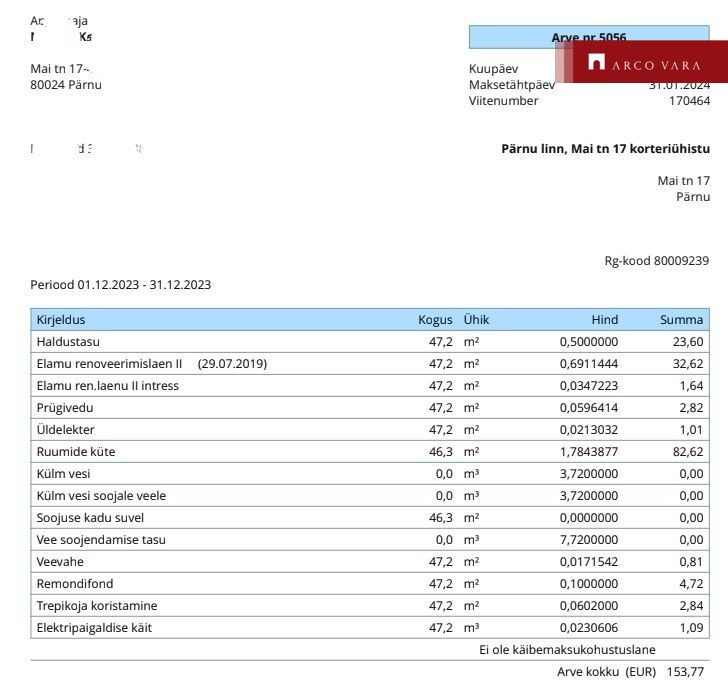728x687 pixels.
Task: Select the invoice total 153,77
Action: click(685, 672)
